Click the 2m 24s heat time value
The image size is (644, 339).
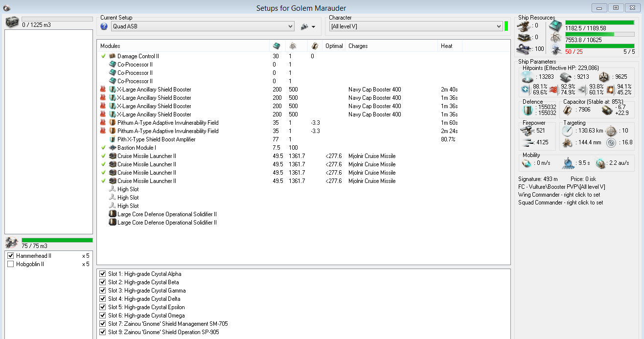click(x=448, y=131)
